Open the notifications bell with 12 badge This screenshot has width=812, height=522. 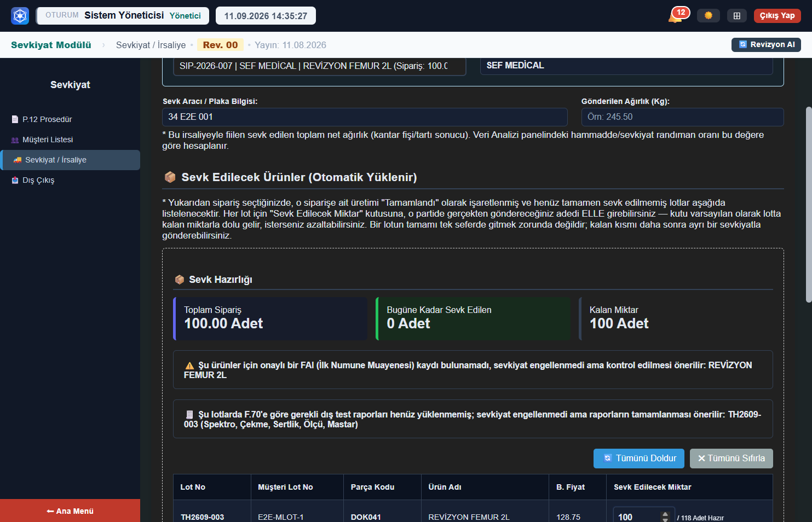click(676, 16)
